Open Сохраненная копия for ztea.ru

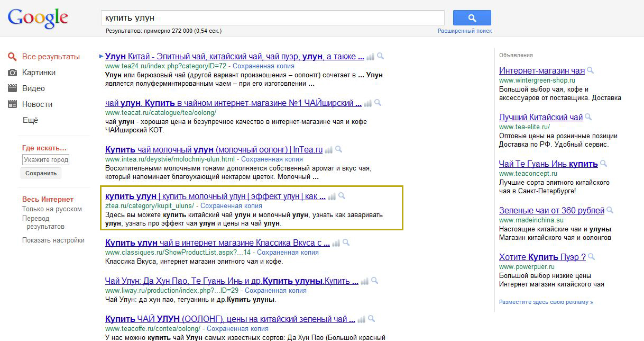tap(231, 206)
